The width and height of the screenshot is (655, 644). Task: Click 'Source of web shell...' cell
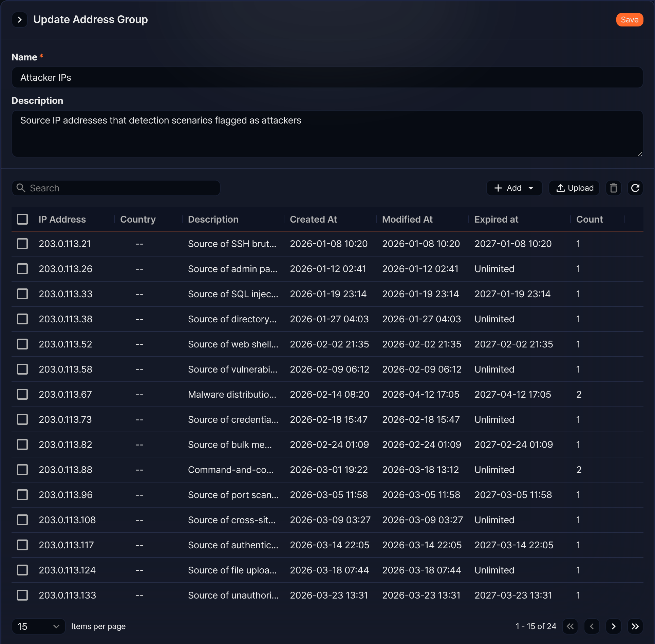click(x=233, y=344)
